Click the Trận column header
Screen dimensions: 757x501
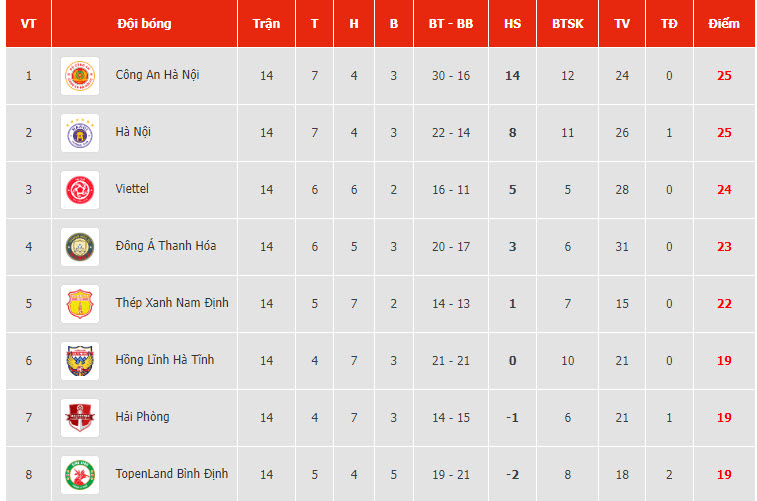(x=266, y=23)
